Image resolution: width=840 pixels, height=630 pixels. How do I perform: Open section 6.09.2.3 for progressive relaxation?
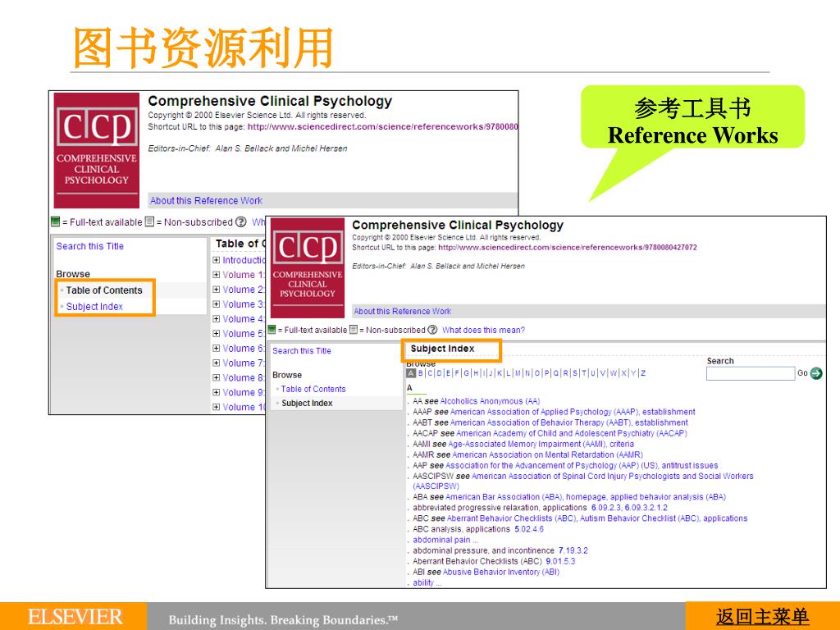[606, 508]
